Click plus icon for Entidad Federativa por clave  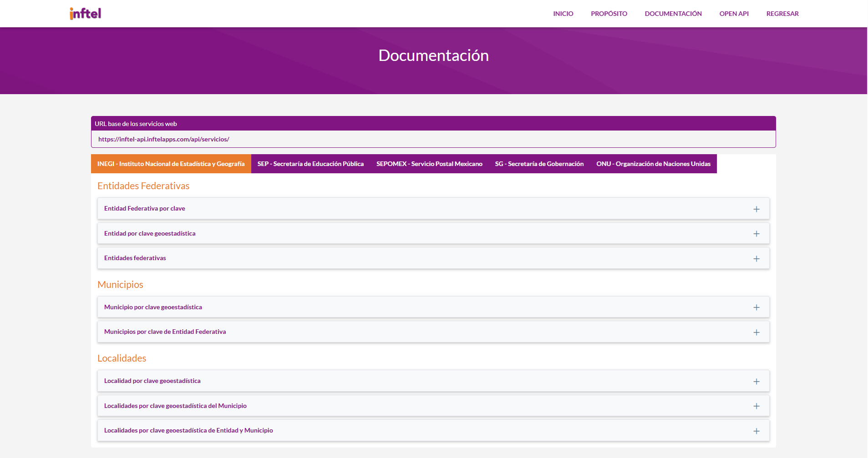(756, 209)
